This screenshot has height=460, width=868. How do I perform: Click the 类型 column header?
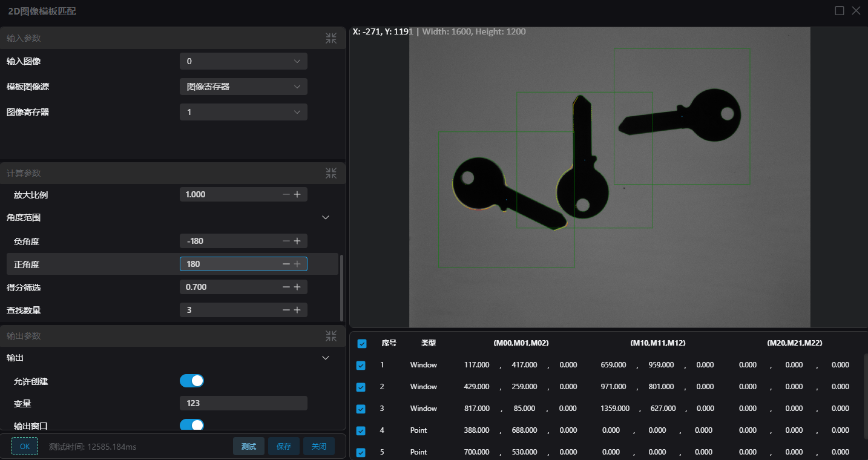point(429,343)
